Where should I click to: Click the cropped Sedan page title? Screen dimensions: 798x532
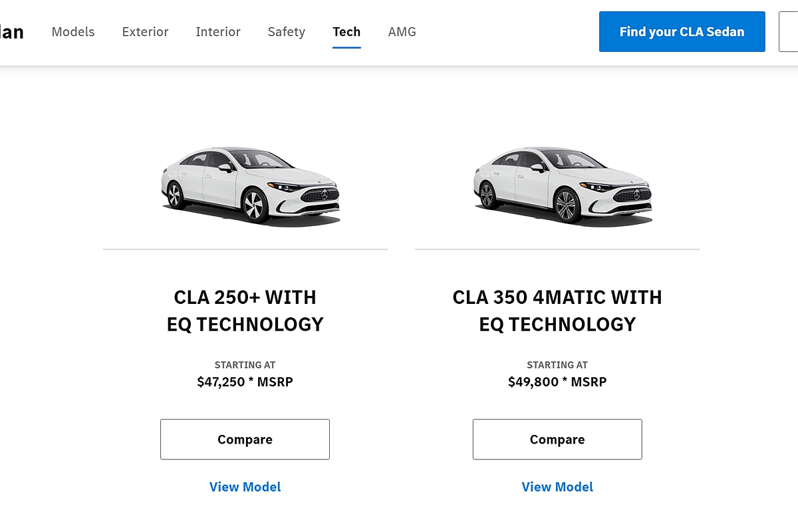click(11, 32)
